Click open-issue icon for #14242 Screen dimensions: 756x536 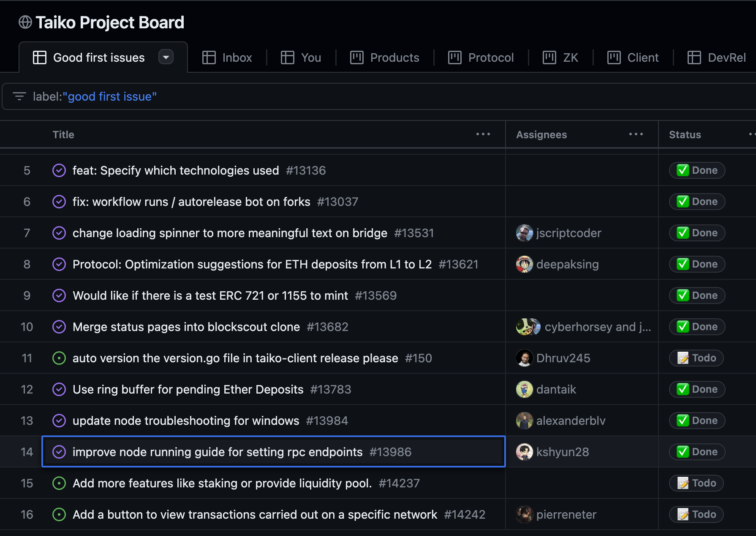tap(59, 514)
